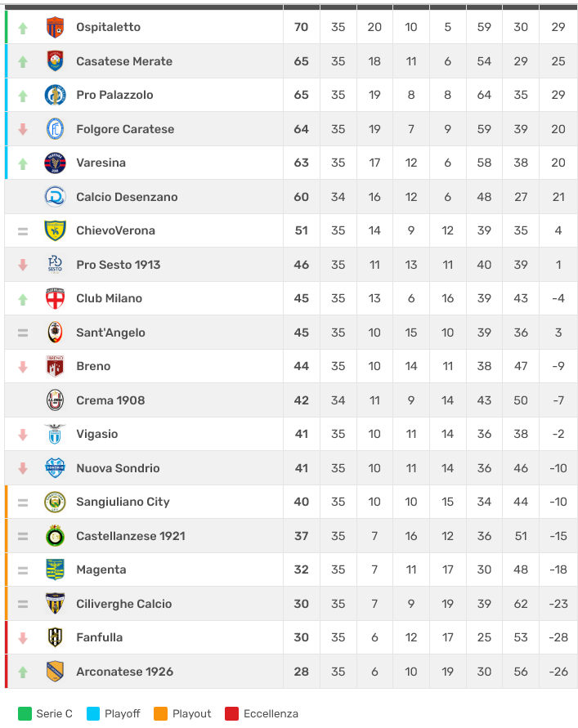Click the green up arrow beside Varesina
The image size is (578, 728).
[23, 163]
